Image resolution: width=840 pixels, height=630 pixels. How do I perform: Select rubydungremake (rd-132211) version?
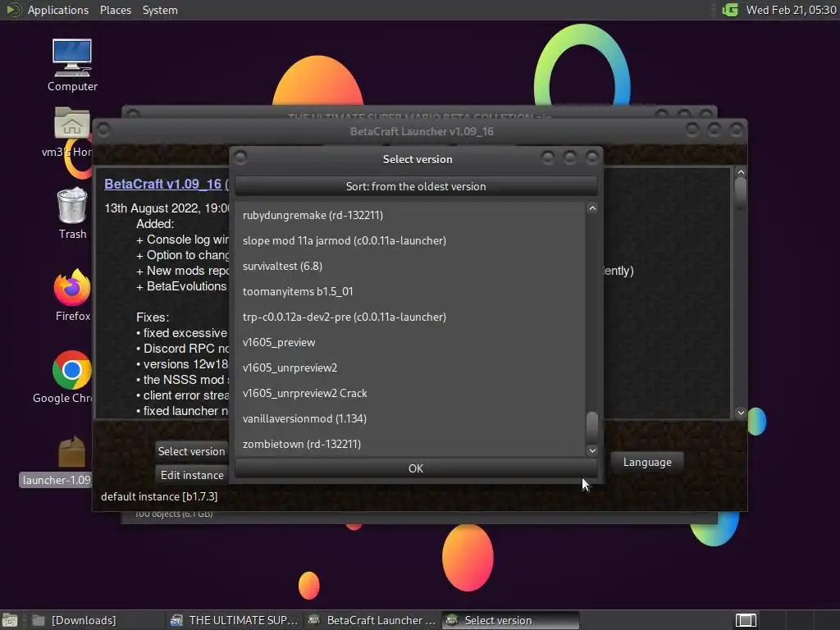point(410,215)
